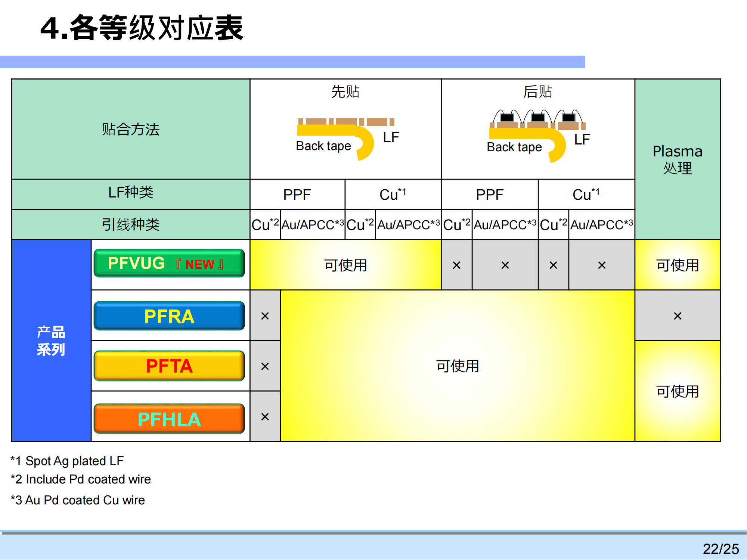Click the 引线种类 row label
This screenshot has width=747, height=560.
tap(131, 224)
